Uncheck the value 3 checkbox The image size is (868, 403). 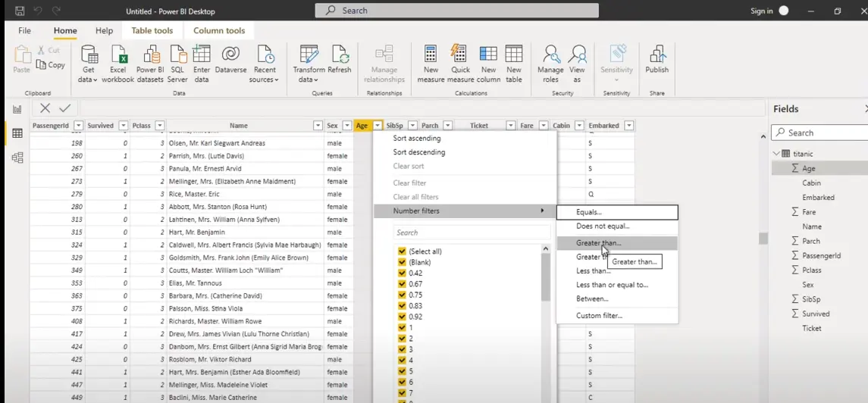click(x=402, y=349)
